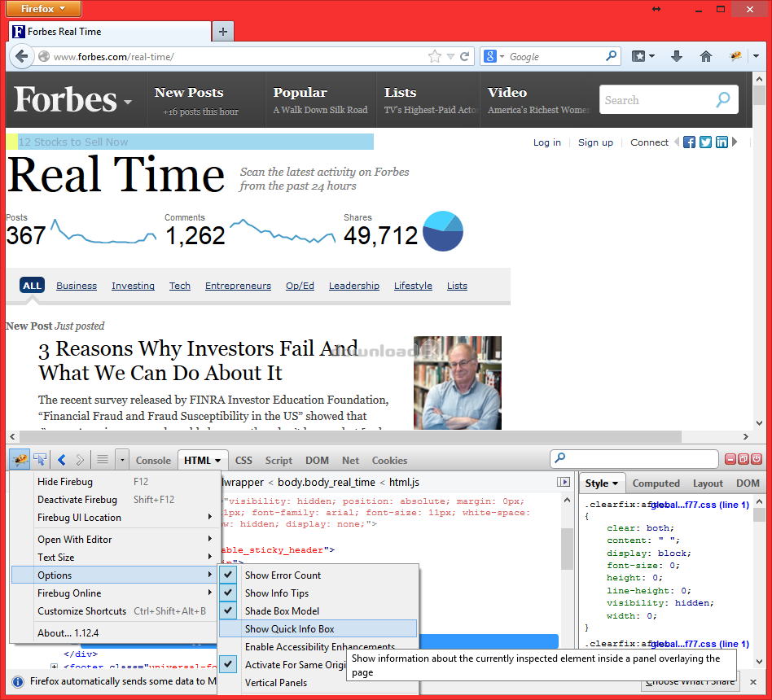
Task: Go forward with the grey Firebug arrow
Action: point(80,460)
